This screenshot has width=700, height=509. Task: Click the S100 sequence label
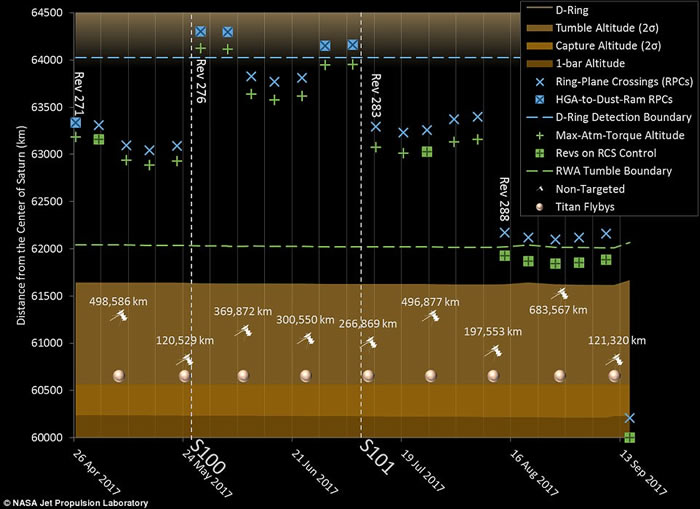pos(210,456)
